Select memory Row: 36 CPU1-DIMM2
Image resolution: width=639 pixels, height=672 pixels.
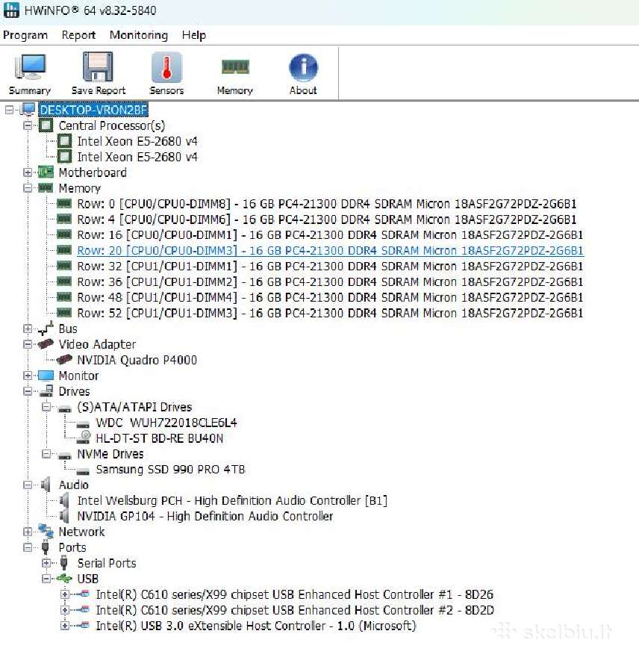330,282
